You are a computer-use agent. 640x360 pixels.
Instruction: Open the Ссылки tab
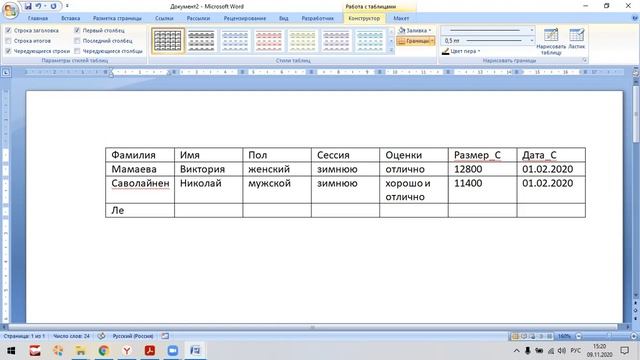[164, 18]
